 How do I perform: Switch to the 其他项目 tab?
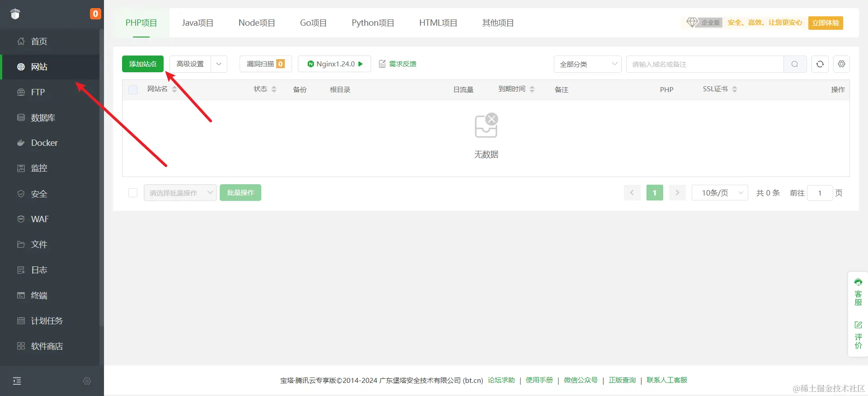tap(498, 23)
